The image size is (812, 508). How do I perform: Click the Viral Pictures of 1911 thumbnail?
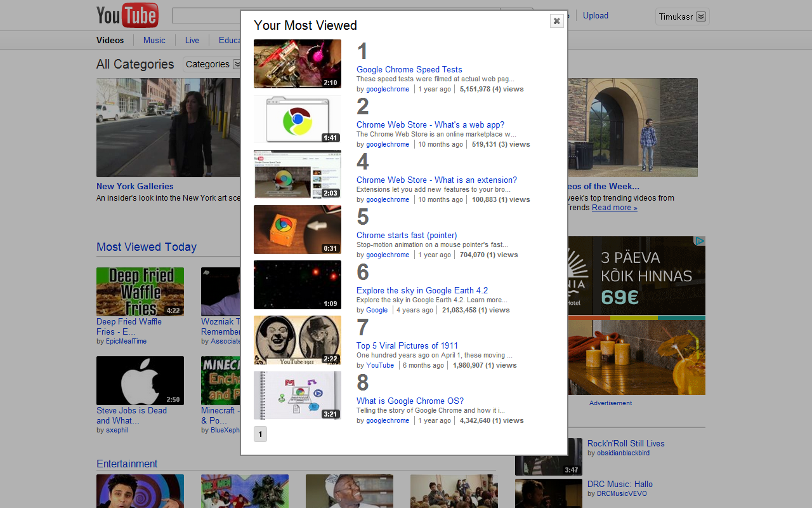[x=298, y=340]
